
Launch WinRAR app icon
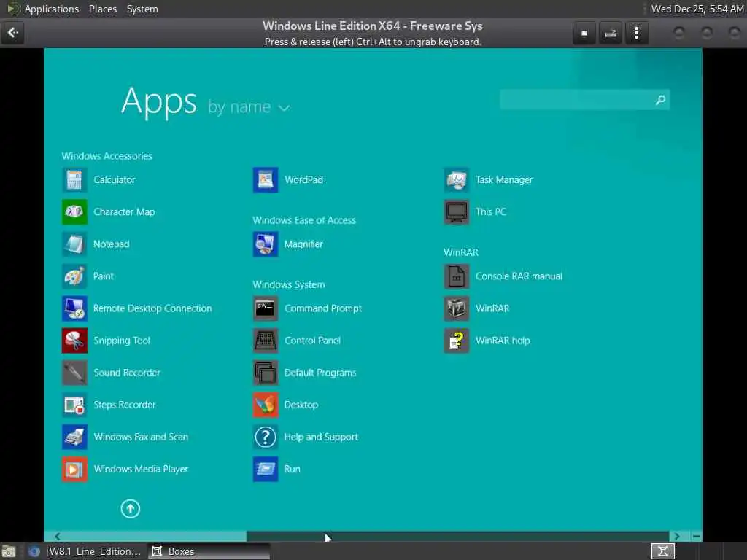457,308
